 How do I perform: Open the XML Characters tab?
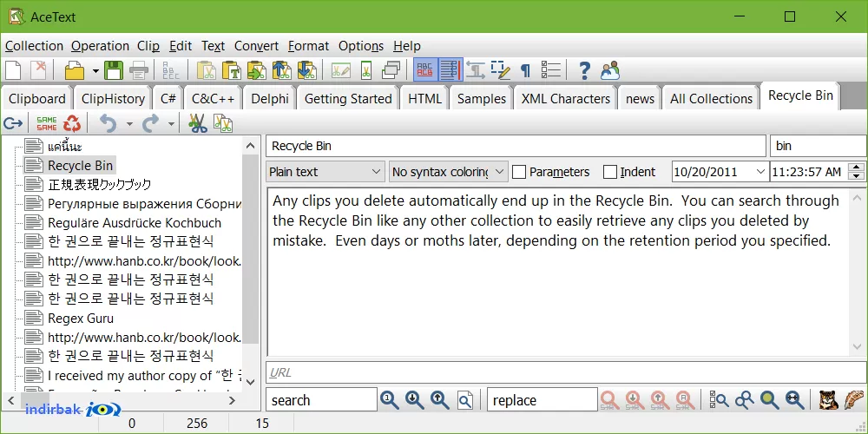point(566,99)
